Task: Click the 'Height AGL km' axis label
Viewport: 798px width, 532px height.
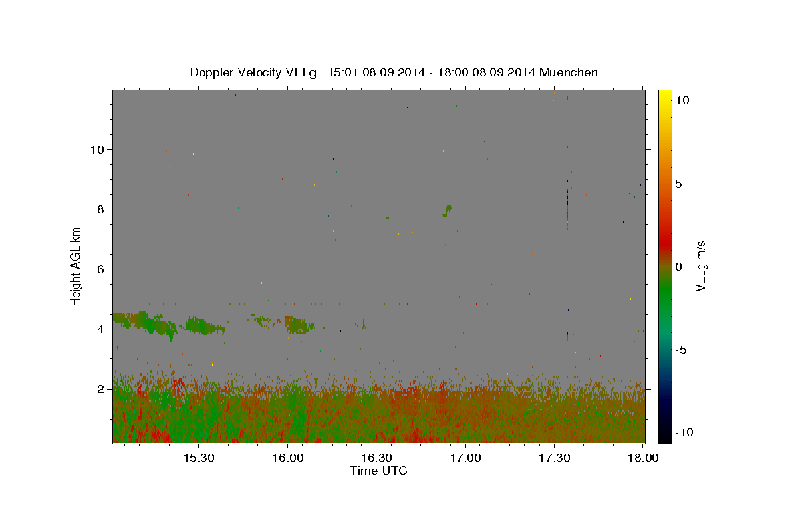Action: point(76,266)
